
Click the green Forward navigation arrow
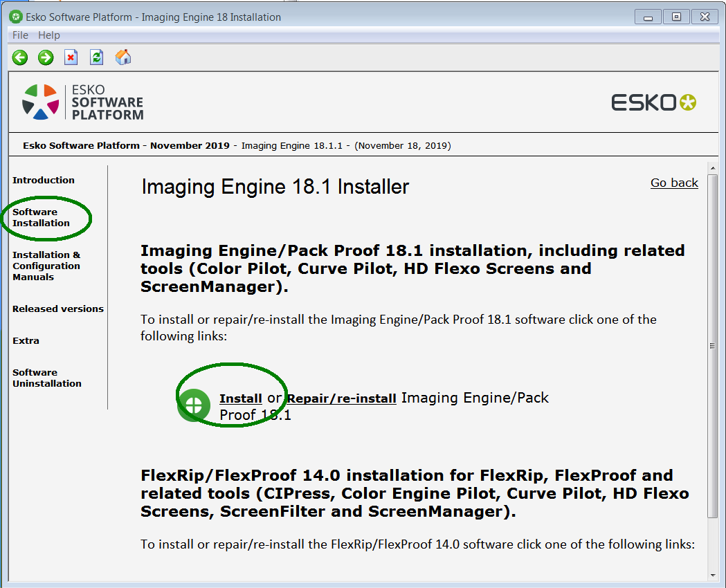click(45, 57)
